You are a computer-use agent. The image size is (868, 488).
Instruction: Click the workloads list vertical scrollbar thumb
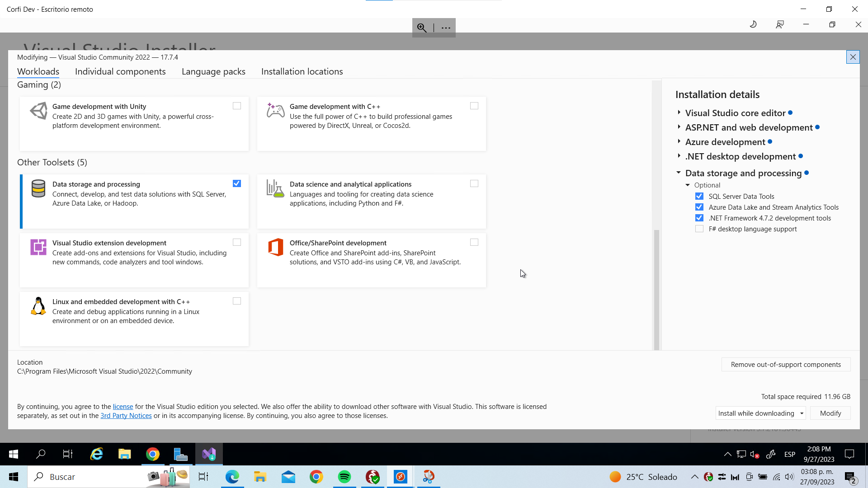click(x=656, y=289)
